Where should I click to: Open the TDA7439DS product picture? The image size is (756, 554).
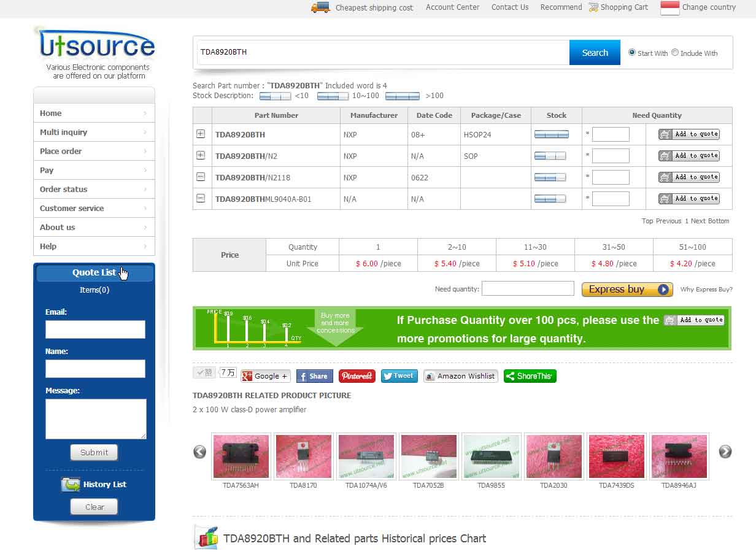pyautogui.click(x=617, y=456)
